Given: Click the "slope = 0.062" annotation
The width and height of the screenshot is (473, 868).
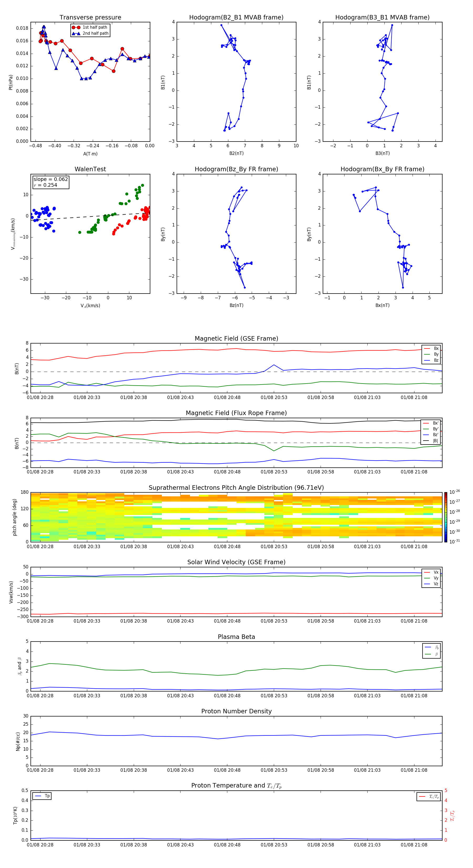Looking at the screenshot, I should (x=50, y=179).
